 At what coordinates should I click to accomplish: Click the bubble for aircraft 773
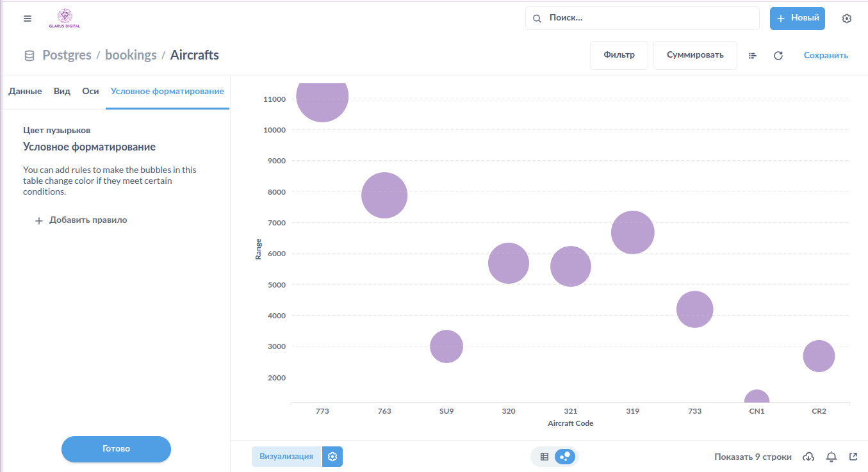click(322, 97)
